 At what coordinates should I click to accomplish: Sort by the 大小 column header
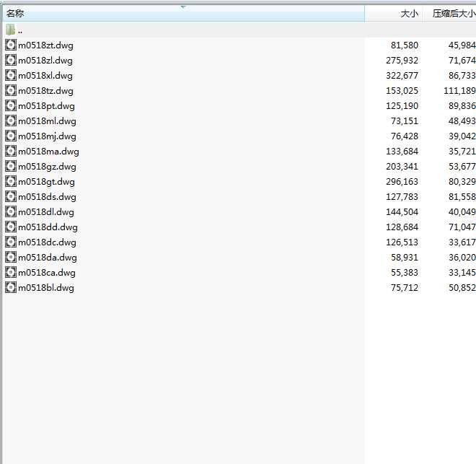click(x=394, y=14)
